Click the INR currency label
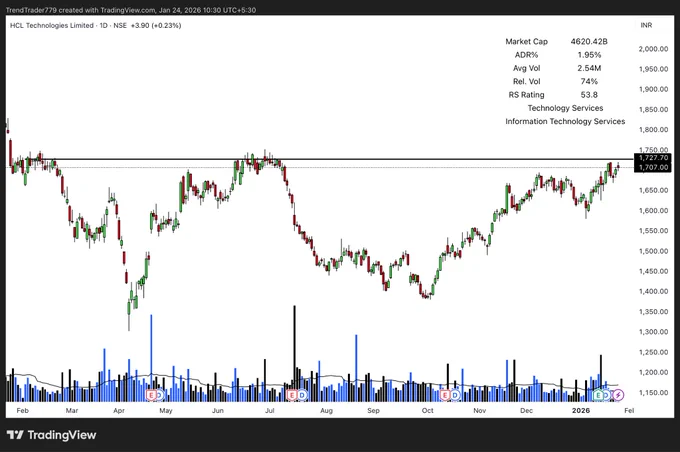Screen dimensions: 680x452 tap(646, 25)
